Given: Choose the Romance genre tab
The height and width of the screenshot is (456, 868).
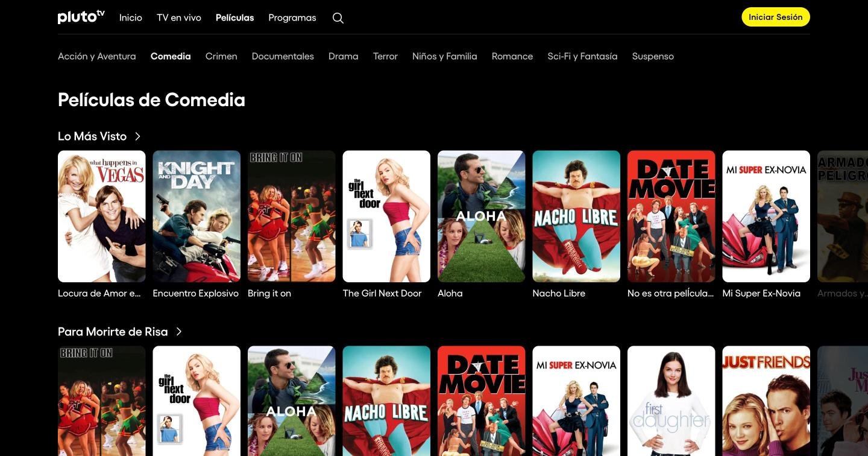Looking at the screenshot, I should tap(512, 56).
